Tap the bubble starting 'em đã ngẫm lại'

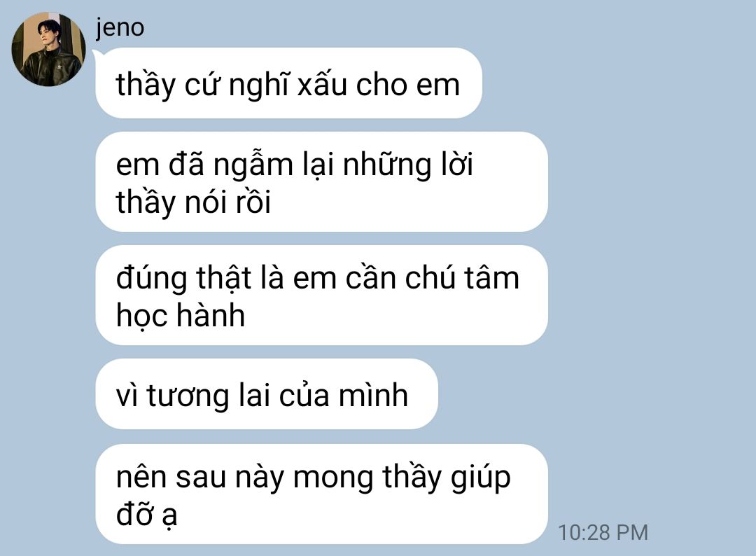(321, 182)
